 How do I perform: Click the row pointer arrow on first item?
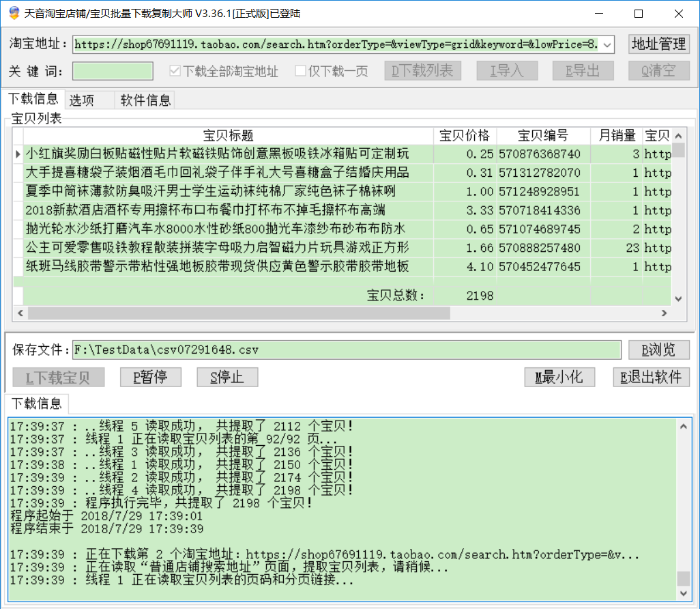(x=18, y=154)
